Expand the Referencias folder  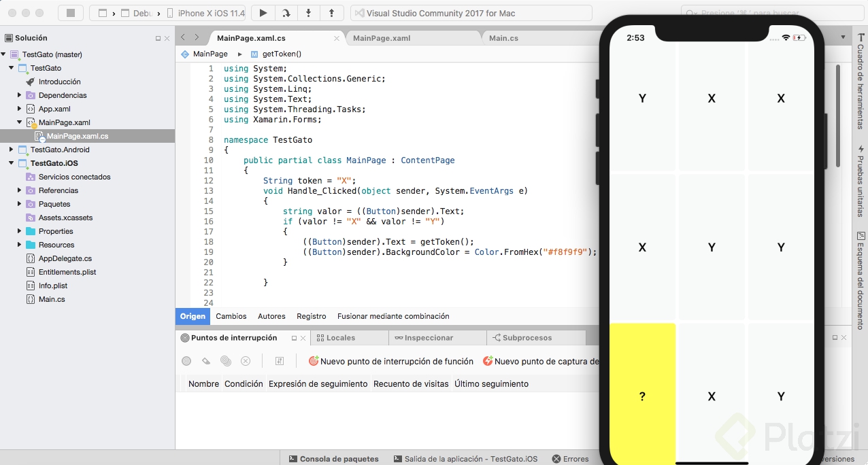[20, 190]
